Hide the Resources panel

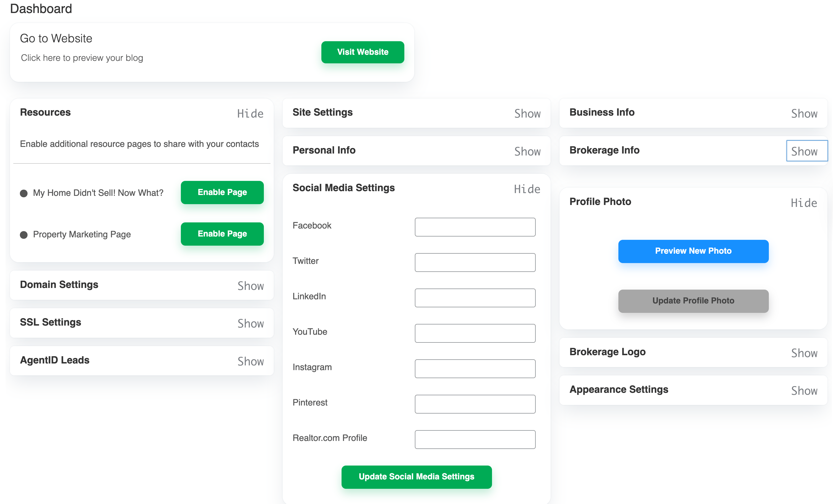click(250, 114)
